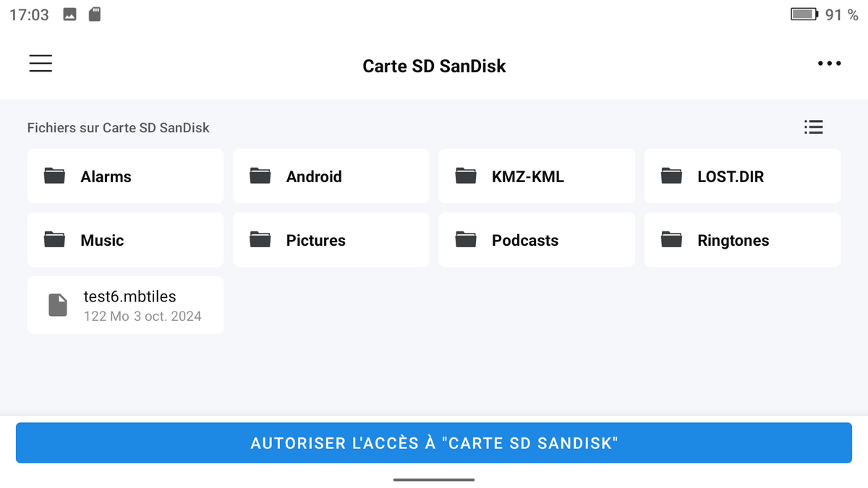Open the hamburger navigation menu
This screenshot has width=868, height=488.
pyautogui.click(x=41, y=64)
